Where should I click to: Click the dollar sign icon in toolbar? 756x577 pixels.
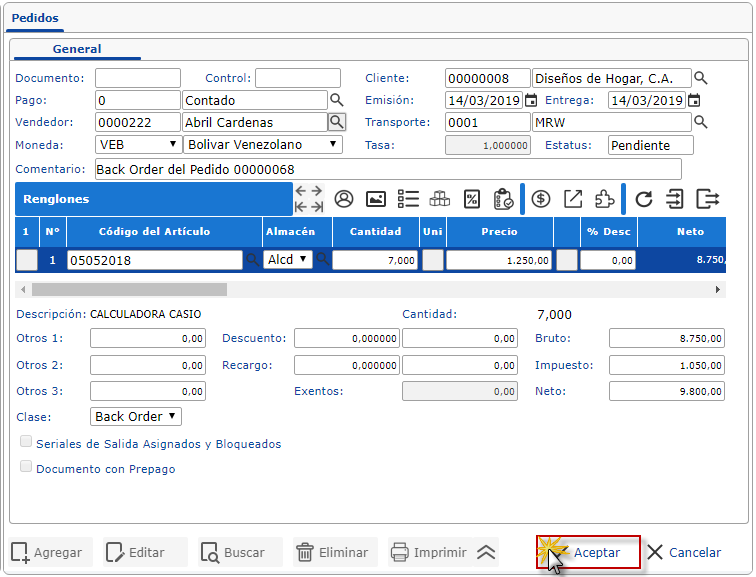point(541,199)
